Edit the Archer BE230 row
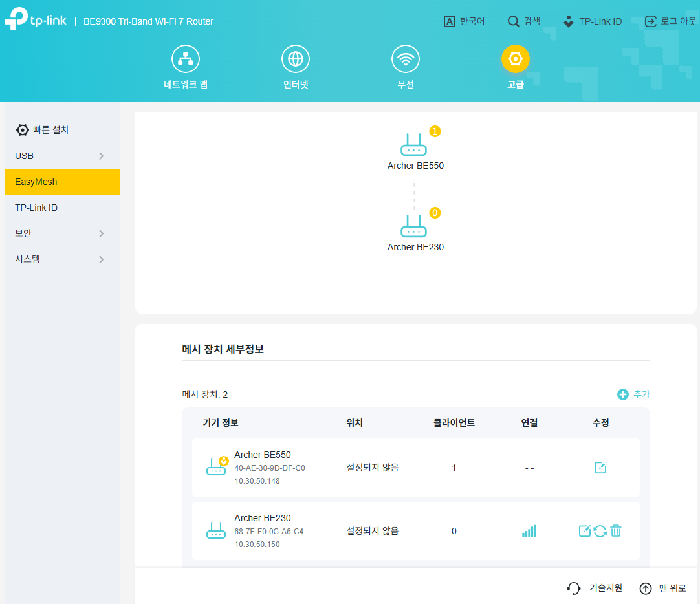Image resolution: width=700 pixels, height=604 pixels. coord(585,531)
